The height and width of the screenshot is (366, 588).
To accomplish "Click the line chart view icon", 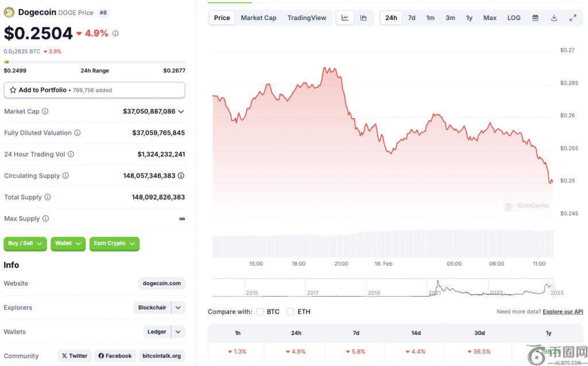I will pos(345,18).
